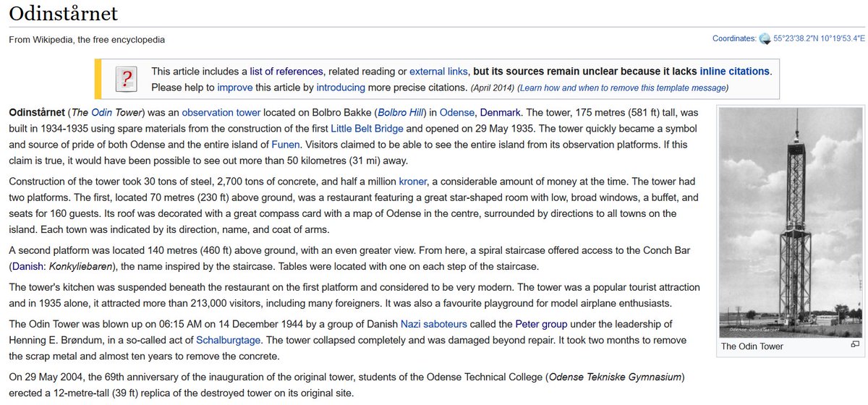The image size is (868, 405).
Task: Click the 'introducing' link in notice
Action: pos(341,88)
